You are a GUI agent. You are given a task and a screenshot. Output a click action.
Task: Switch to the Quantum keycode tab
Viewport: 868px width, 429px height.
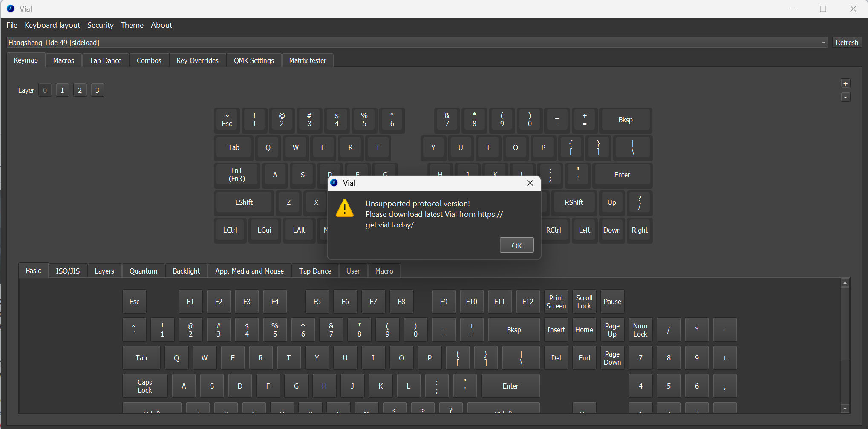pyautogui.click(x=144, y=271)
